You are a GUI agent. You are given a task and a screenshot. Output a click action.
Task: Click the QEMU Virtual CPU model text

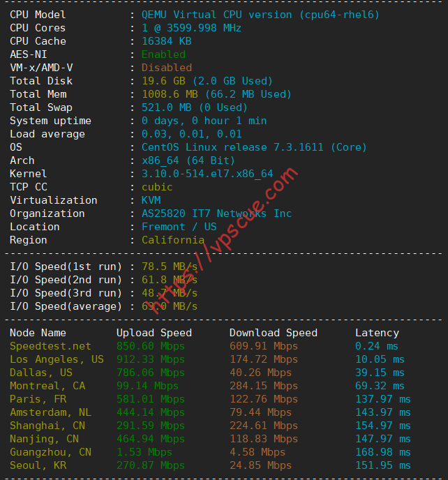point(260,15)
